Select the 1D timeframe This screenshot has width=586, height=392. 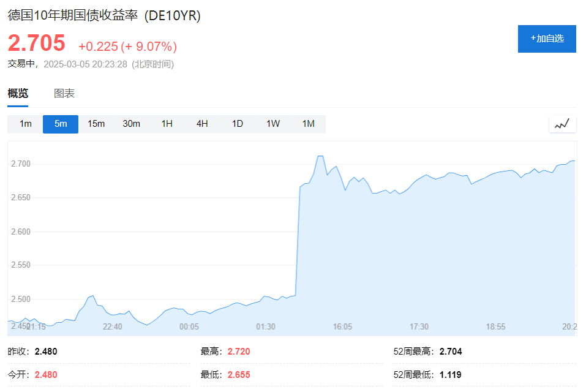point(237,123)
